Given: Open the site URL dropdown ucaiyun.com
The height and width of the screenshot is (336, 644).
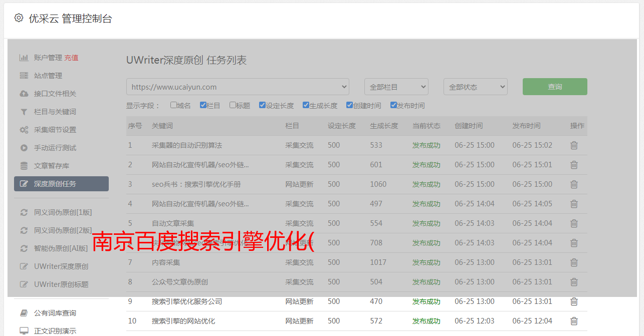Looking at the screenshot, I should (238, 87).
